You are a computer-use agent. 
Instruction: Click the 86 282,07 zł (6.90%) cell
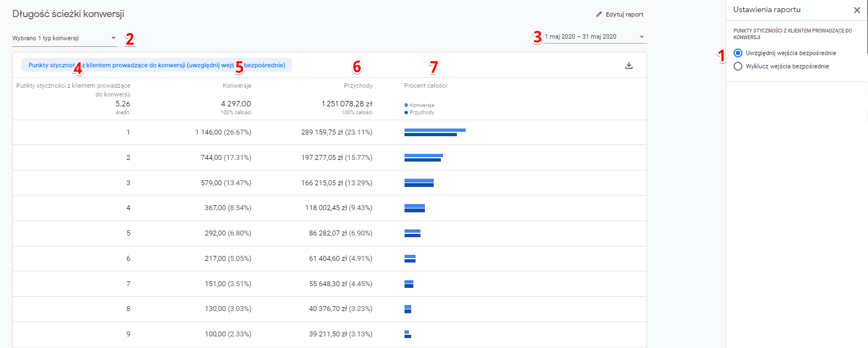point(341,233)
